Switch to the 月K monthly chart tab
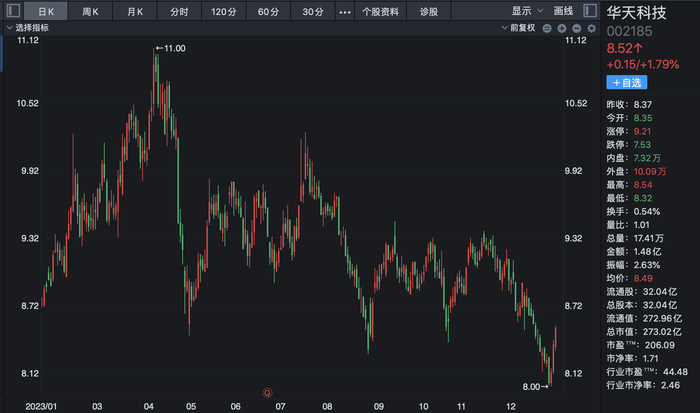 point(134,12)
